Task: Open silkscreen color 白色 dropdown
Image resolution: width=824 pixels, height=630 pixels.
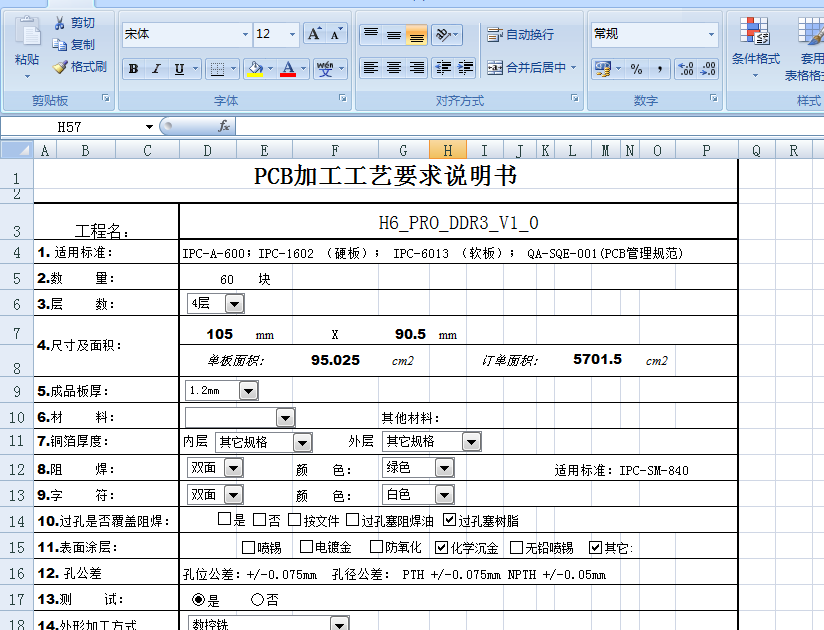Action: pos(445,494)
